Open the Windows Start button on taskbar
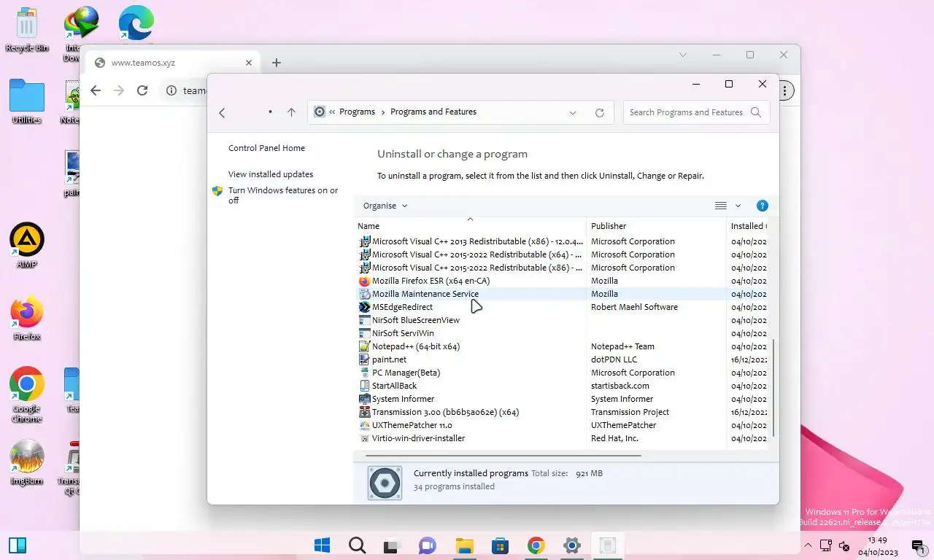Viewport: 934px width, 560px height. click(322, 545)
